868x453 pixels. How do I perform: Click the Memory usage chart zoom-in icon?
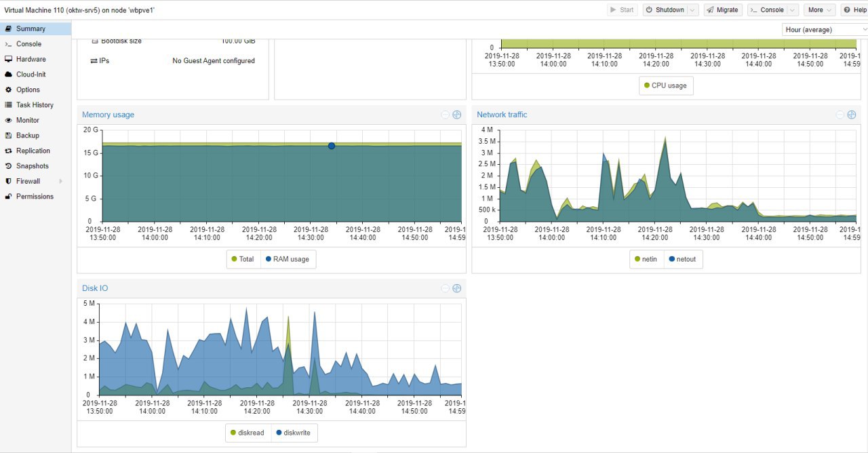[457, 115]
